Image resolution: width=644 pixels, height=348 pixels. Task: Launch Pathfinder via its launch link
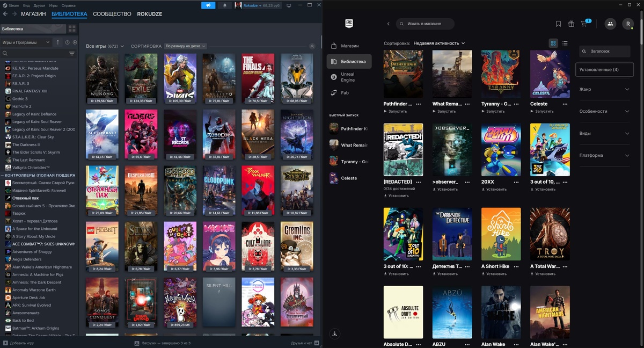click(x=395, y=111)
